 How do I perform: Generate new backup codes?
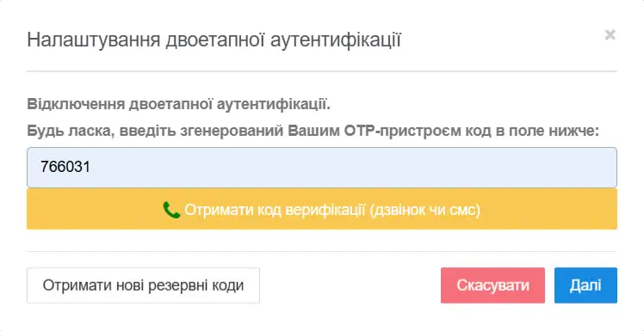[x=143, y=285]
